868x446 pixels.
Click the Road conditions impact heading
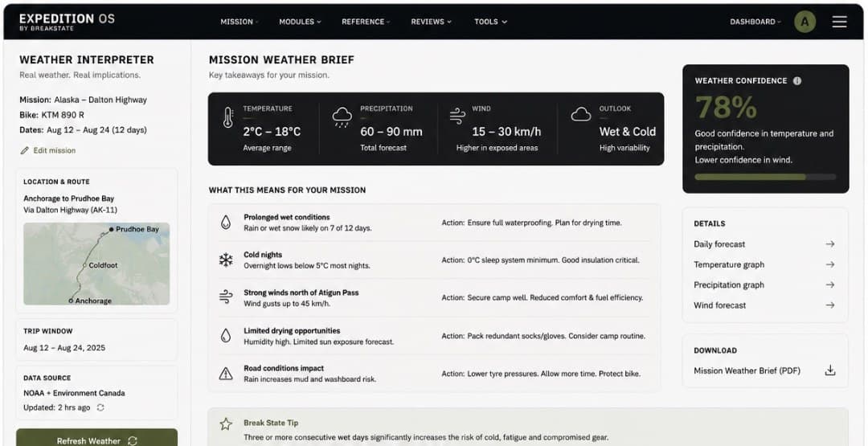tap(284, 369)
